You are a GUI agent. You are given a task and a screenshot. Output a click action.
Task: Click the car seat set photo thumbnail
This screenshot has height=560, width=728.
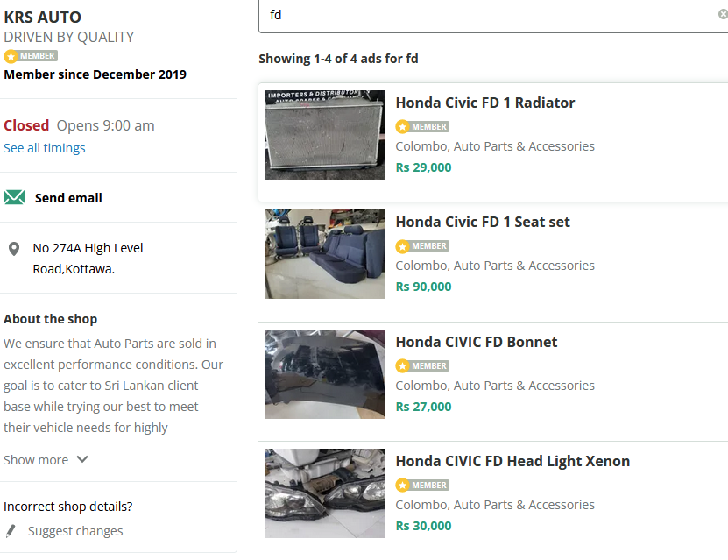click(x=325, y=254)
